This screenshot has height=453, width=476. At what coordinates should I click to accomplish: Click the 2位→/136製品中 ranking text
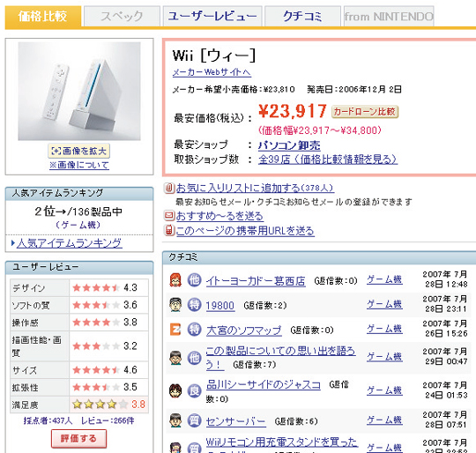click(x=78, y=212)
